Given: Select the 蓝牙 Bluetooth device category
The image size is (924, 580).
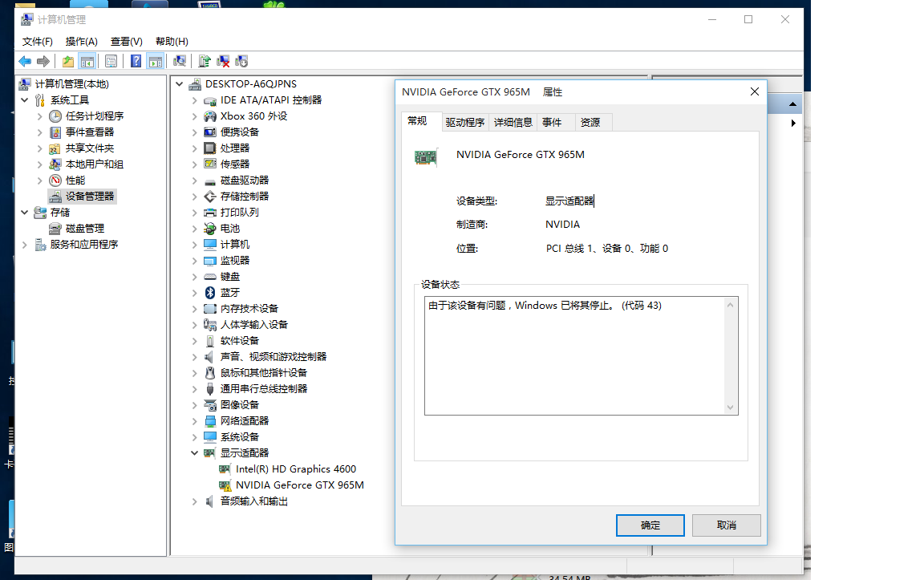Looking at the screenshot, I should (x=230, y=292).
